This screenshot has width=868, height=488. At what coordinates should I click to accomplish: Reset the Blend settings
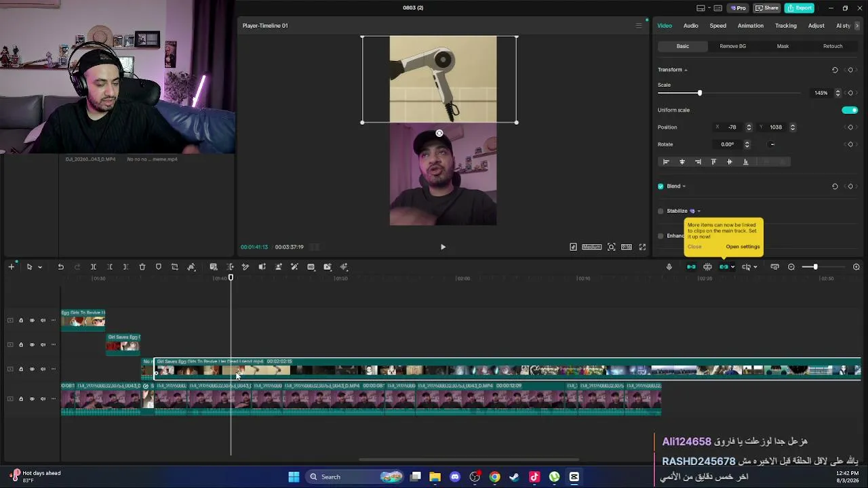point(835,186)
